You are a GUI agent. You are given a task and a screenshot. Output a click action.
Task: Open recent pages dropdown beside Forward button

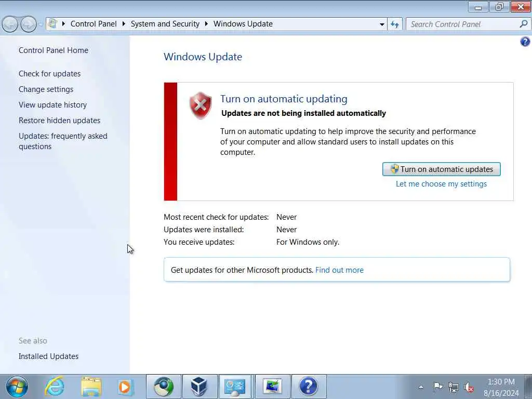(x=41, y=25)
